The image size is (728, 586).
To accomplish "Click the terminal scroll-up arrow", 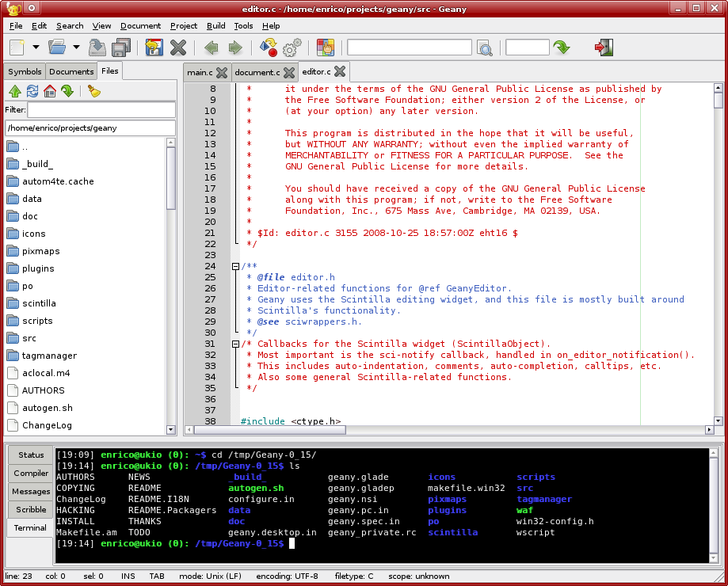I will [714, 452].
